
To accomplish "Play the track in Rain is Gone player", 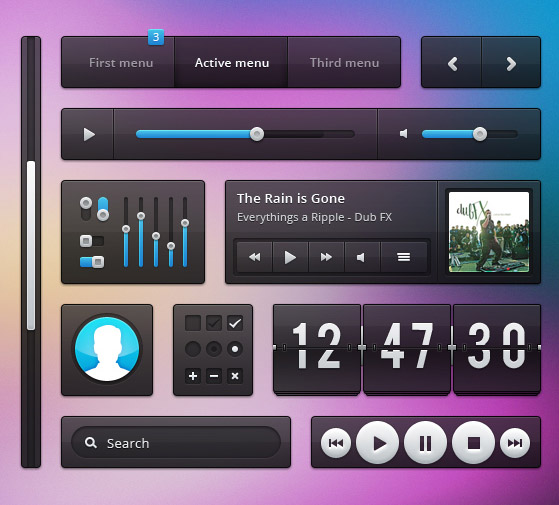I will coord(290,257).
